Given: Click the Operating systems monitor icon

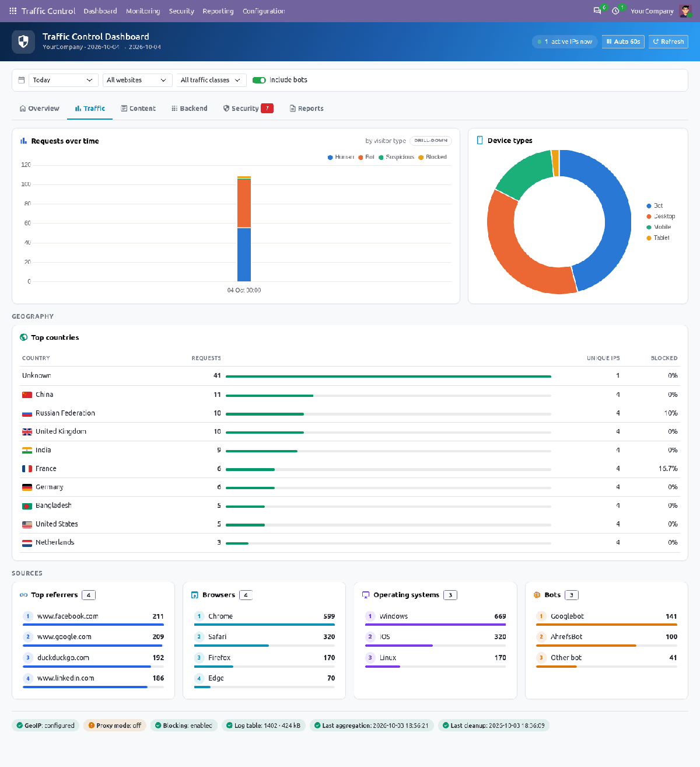Looking at the screenshot, I should (x=366, y=595).
